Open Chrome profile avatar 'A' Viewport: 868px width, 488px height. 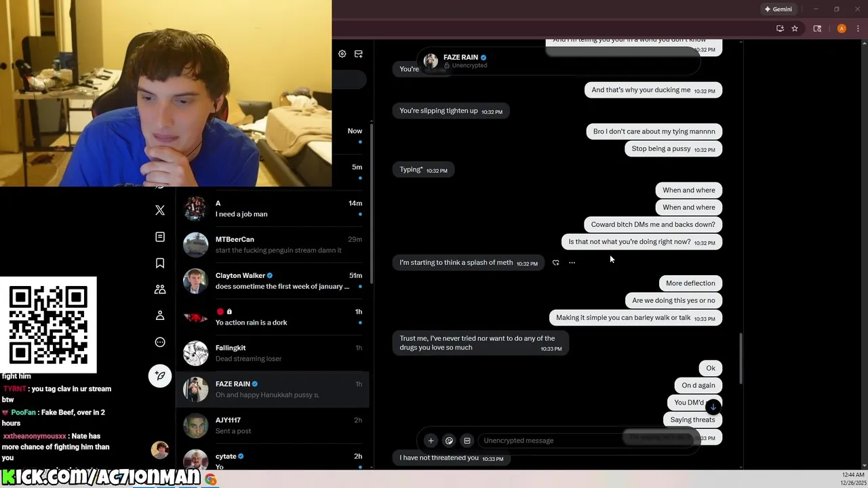pos(842,28)
